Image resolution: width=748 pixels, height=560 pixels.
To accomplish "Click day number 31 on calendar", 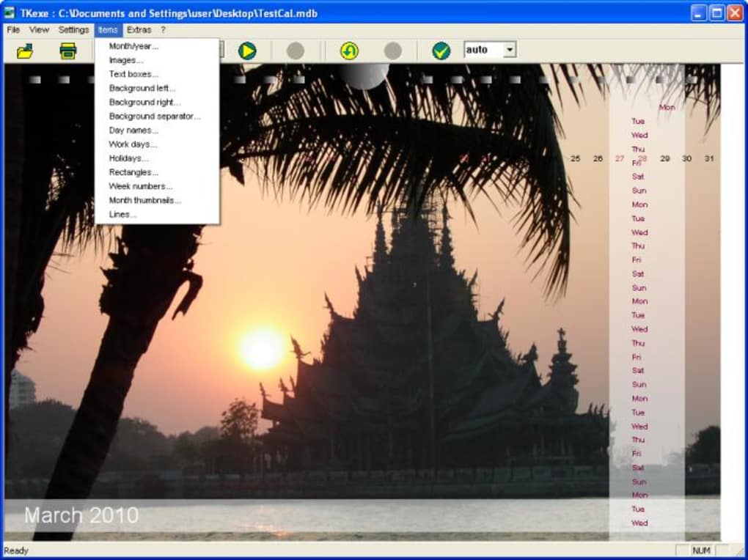I will point(709,159).
